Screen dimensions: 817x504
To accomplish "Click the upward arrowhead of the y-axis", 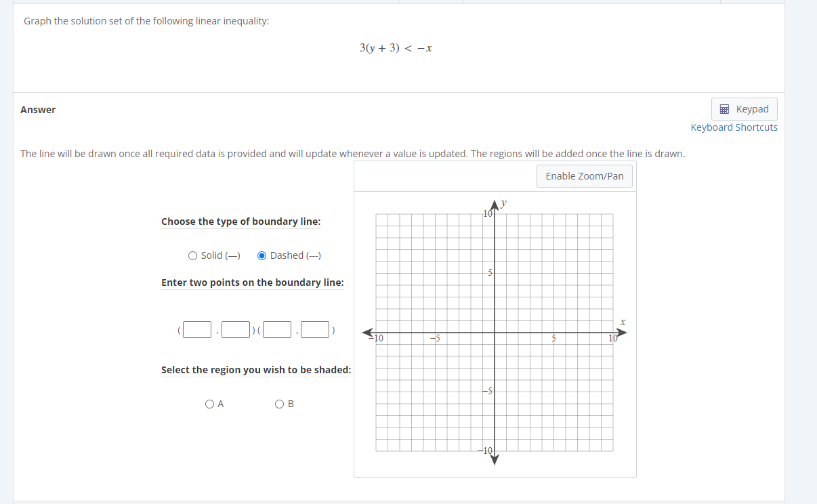I will tap(495, 205).
